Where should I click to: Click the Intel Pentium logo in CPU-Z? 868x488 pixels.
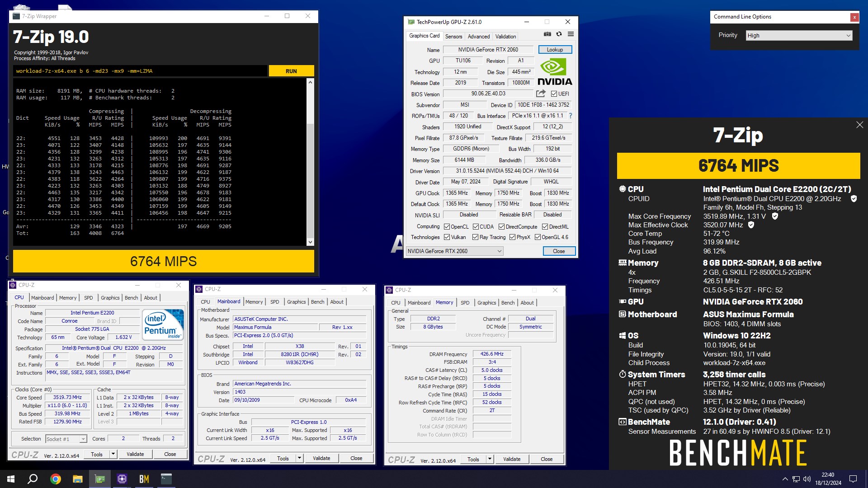tap(163, 324)
